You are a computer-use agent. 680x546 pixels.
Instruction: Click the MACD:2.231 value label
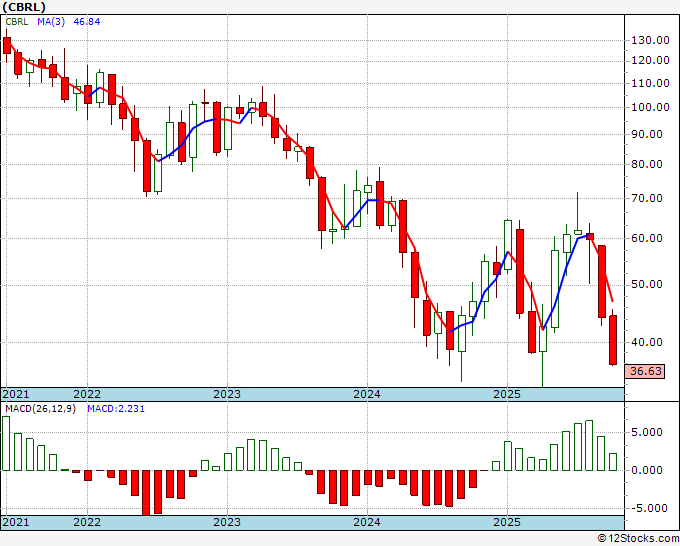(x=116, y=409)
